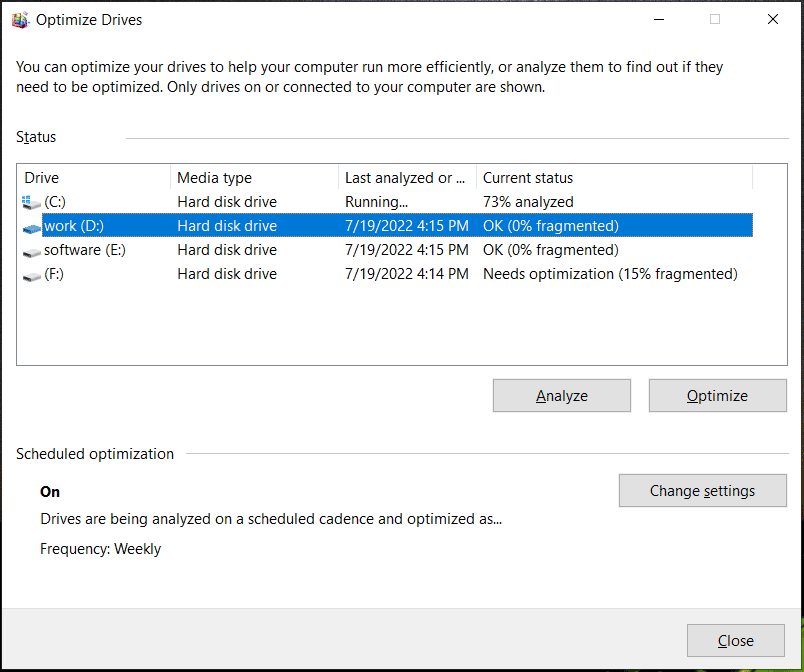Click the Optimize button
The height and width of the screenshot is (672, 804).
point(717,395)
